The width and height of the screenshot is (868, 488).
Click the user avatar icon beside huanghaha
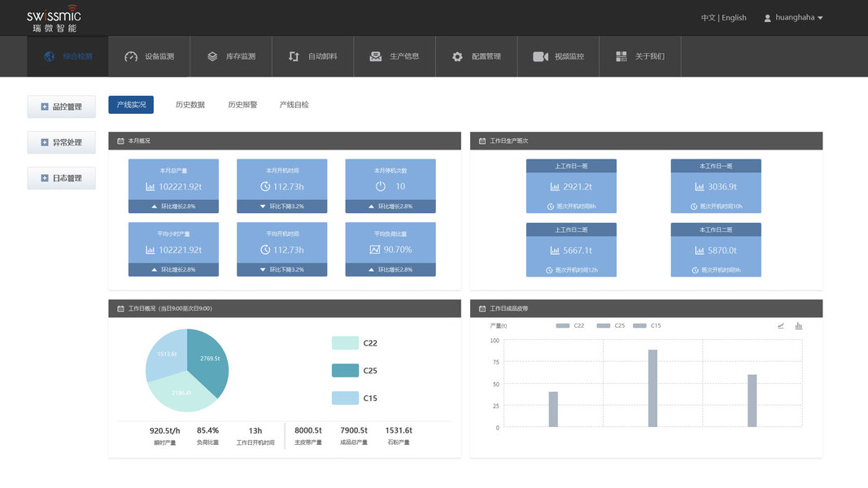tap(767, 18)
